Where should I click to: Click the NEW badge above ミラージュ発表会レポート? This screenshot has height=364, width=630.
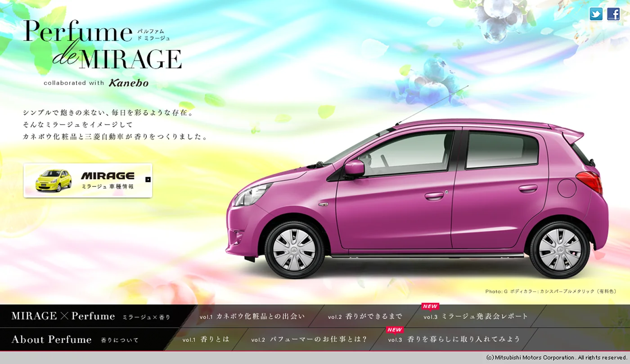(x=430, y=306)
